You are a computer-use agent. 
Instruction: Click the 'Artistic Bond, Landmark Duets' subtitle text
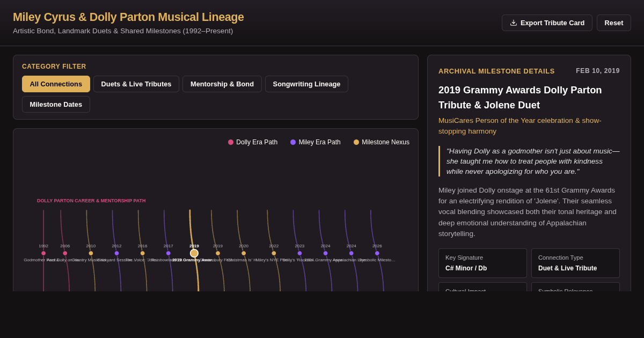123,31
